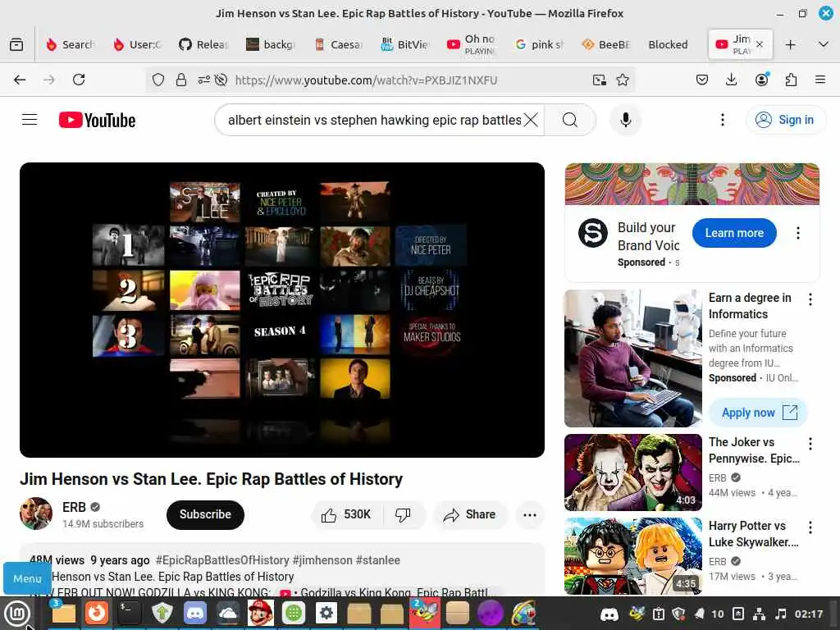Image resolution: width=840 pixels, height=630 pixels.
Task: Open Discord from the taskbar
Action: click(194, 613)
